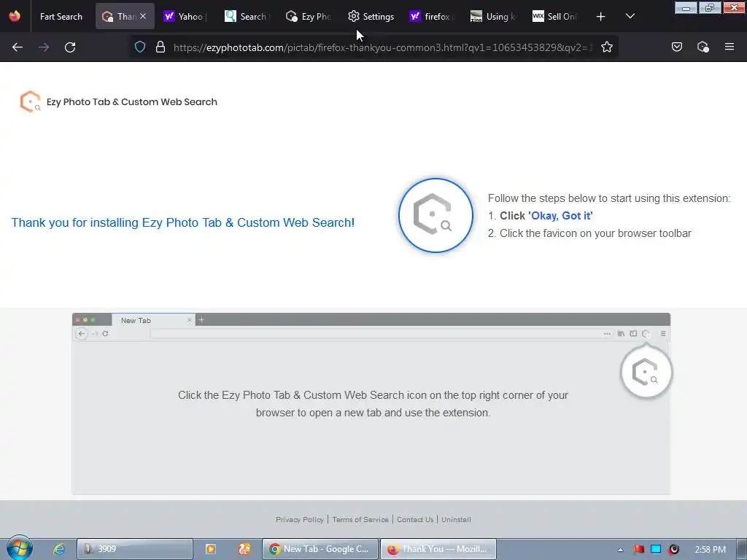Open Save to Pocket button

point(677,47)
